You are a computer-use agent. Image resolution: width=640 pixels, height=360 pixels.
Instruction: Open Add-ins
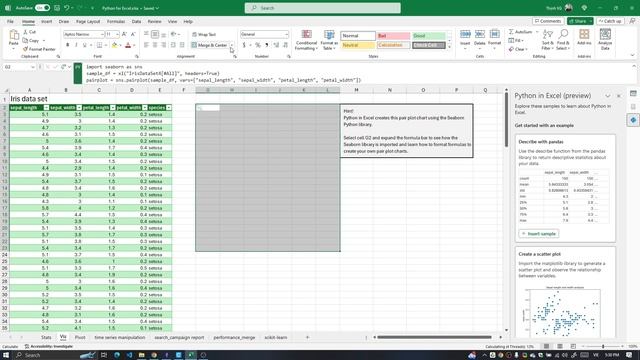coord(584,37)
